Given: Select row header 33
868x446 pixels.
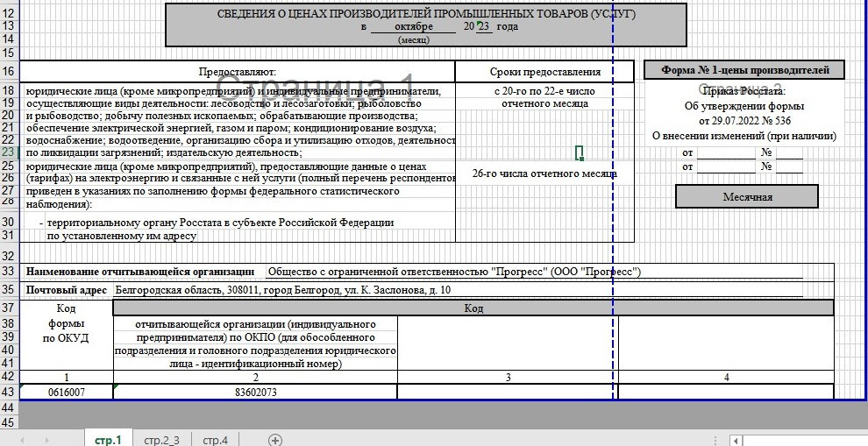Looking at the screenshot, I should coord(9,271).
